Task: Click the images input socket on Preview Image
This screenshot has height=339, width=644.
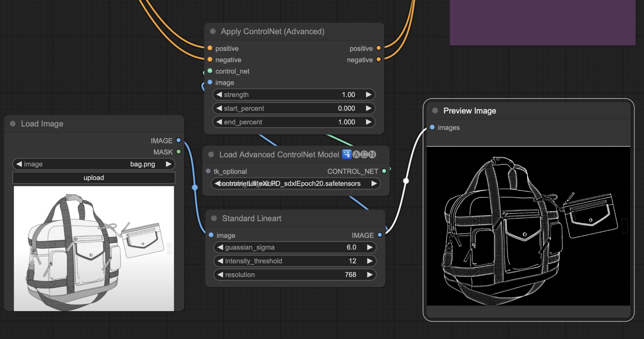Action: [432, 127]
